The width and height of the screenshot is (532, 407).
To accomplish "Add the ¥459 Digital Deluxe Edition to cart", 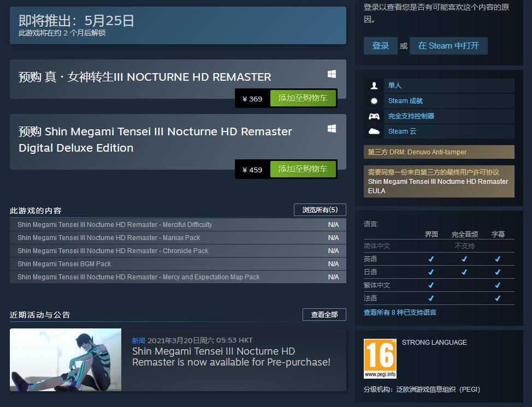I will pyautogui.click(x=303, y=169).
